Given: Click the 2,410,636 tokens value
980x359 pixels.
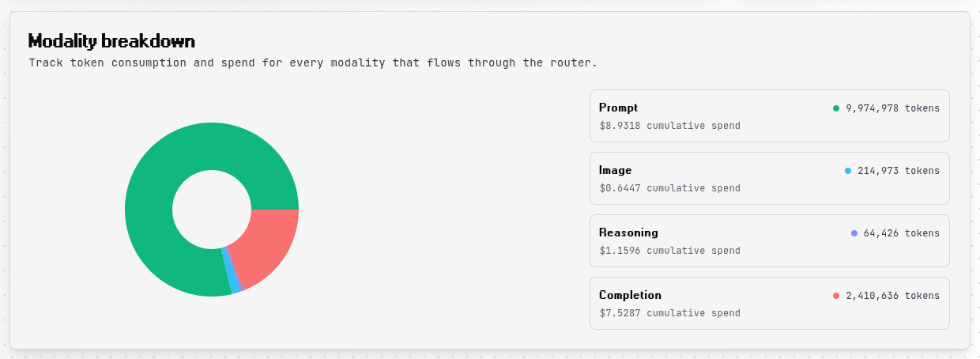Looking at the screenshot, I should click(x=892, y=296).
